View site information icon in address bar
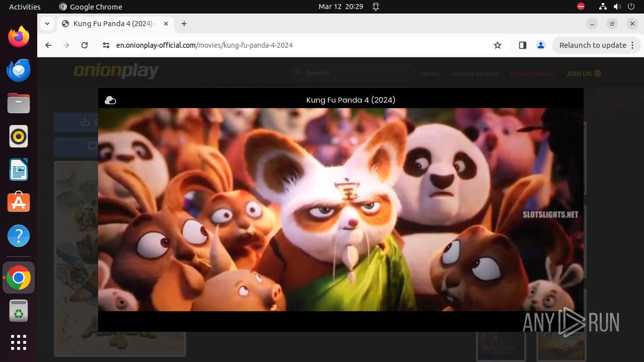The image size is (644, 362). coord(106,45)
